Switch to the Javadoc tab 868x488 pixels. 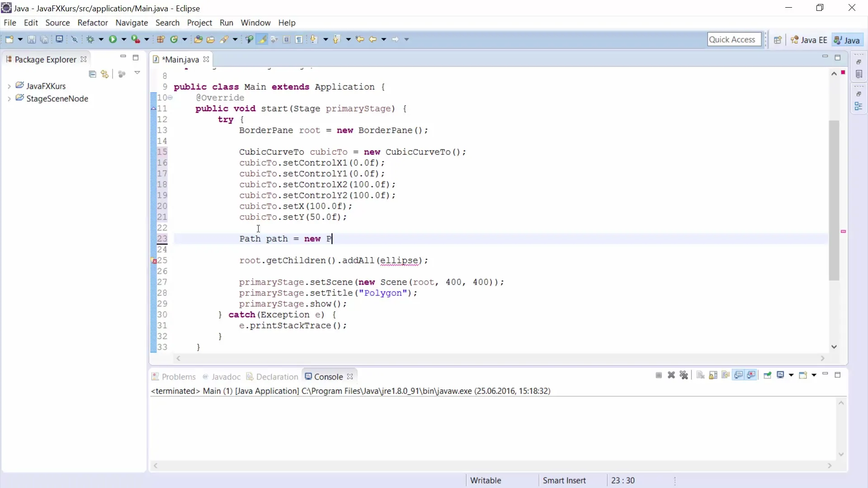(222, 377)
